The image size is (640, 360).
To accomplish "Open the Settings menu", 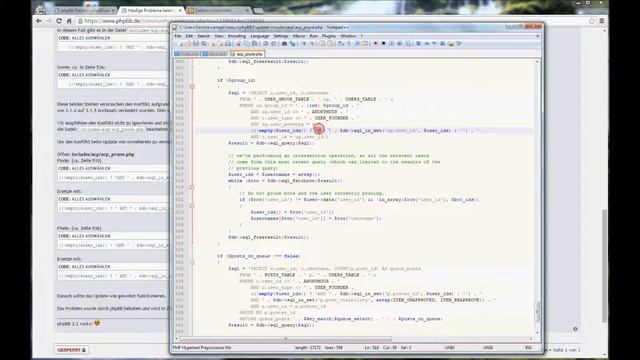I will tap(281, 36).
